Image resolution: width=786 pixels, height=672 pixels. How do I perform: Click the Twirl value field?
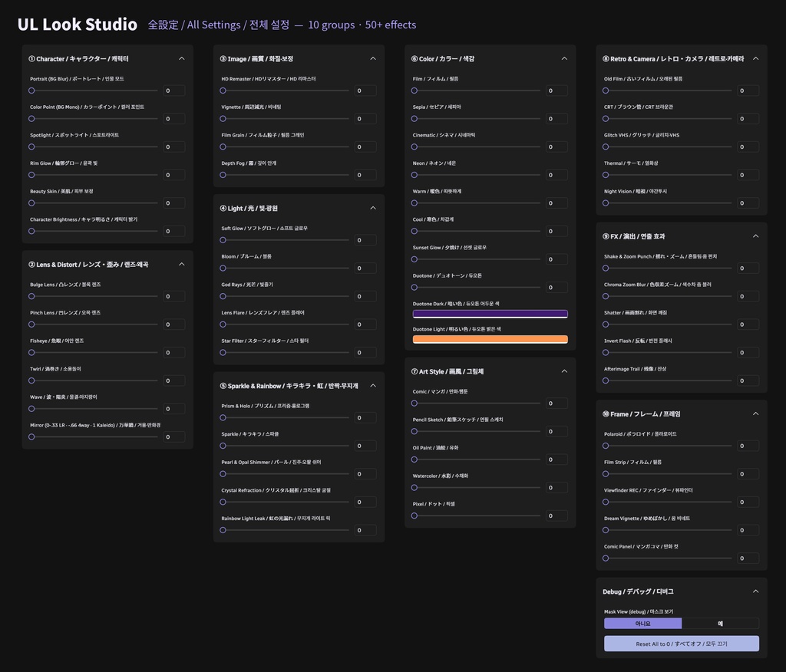174,380
